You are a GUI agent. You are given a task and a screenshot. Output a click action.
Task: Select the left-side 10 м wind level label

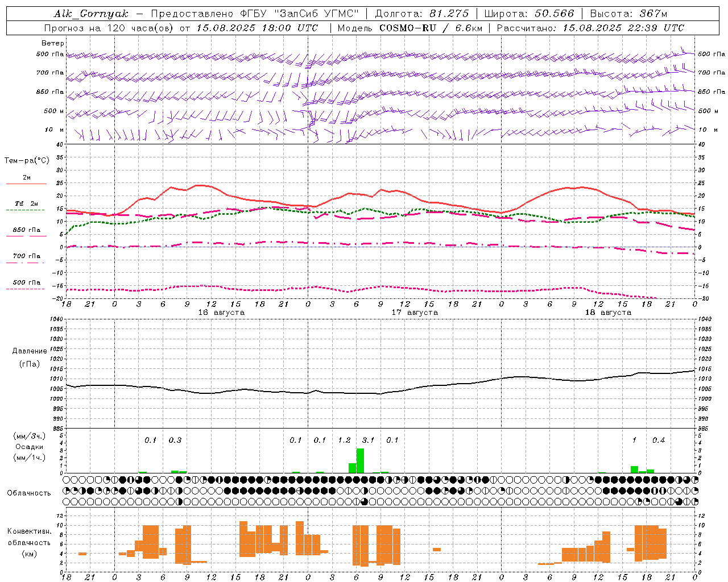coord(55,130)
